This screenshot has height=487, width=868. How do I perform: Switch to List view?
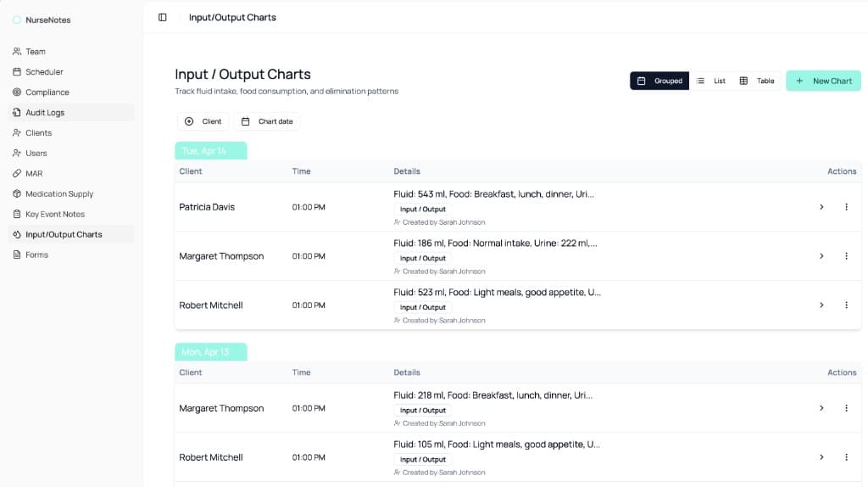pos(711,81)
